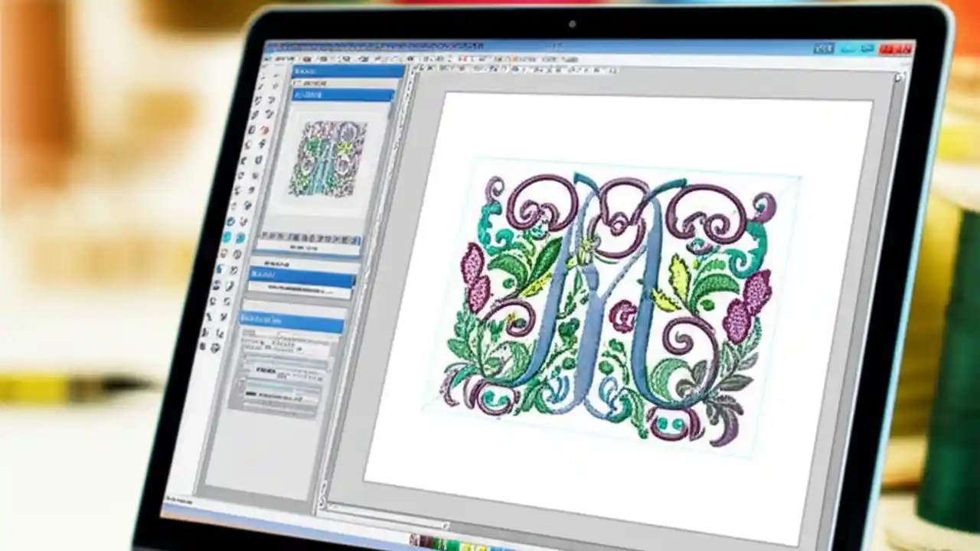Click the first icon on the secondary toolbar

pos(417,69)
